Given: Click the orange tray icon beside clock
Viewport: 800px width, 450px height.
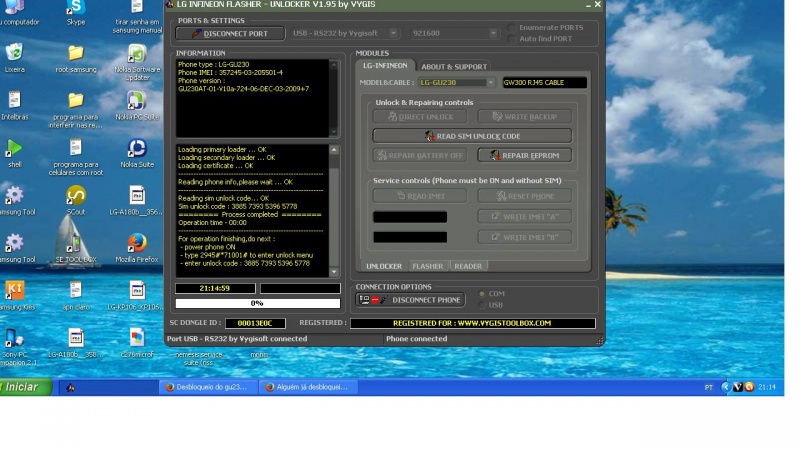Looking at the screenshot, I should (749, 387).
